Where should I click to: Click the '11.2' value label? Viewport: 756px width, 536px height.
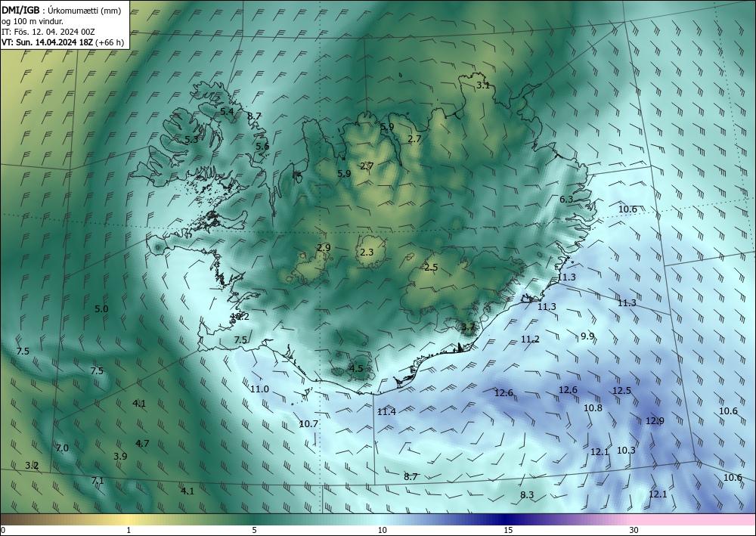pos(531,339)
